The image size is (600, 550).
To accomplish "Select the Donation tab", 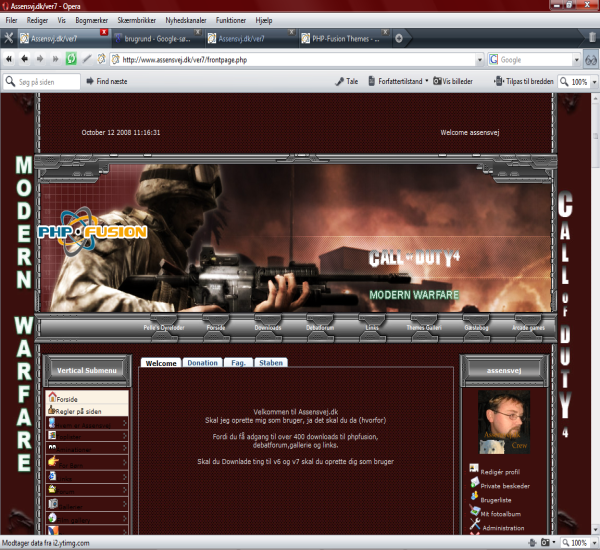I will click(202, 362).
